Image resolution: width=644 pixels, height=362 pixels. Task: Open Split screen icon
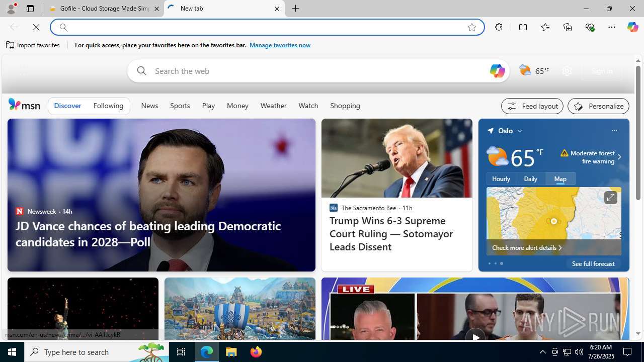tap(523, 27)
